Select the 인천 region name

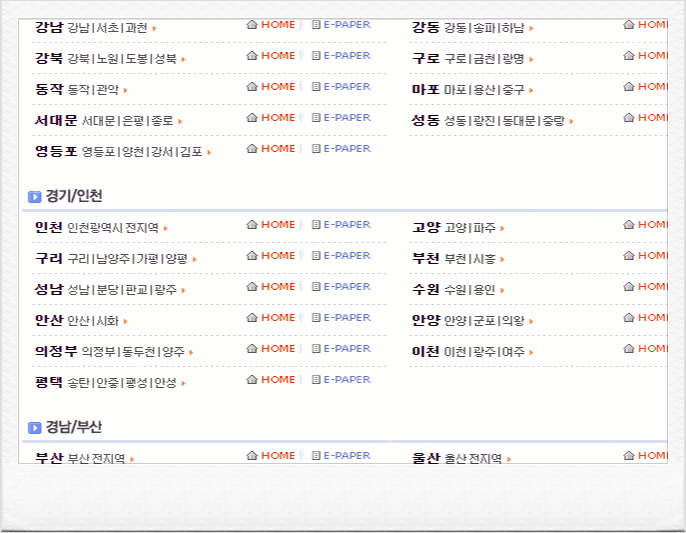point(49,227)
